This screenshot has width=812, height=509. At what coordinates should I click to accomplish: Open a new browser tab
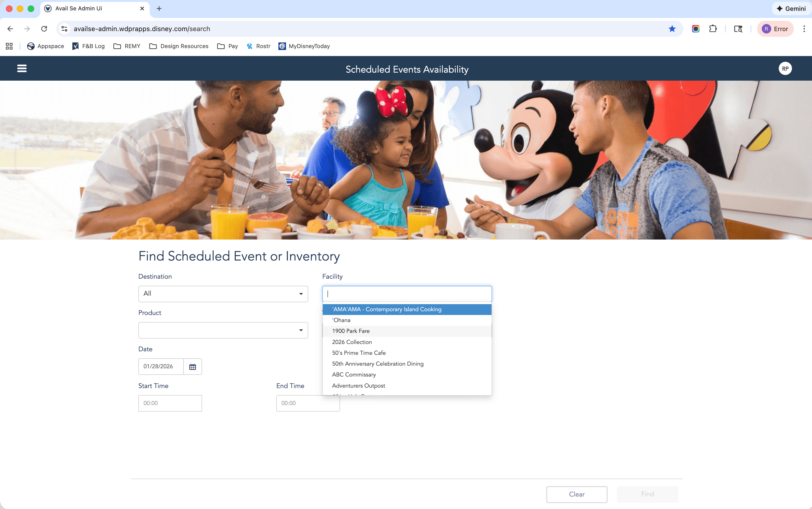(x=159, y=8)
